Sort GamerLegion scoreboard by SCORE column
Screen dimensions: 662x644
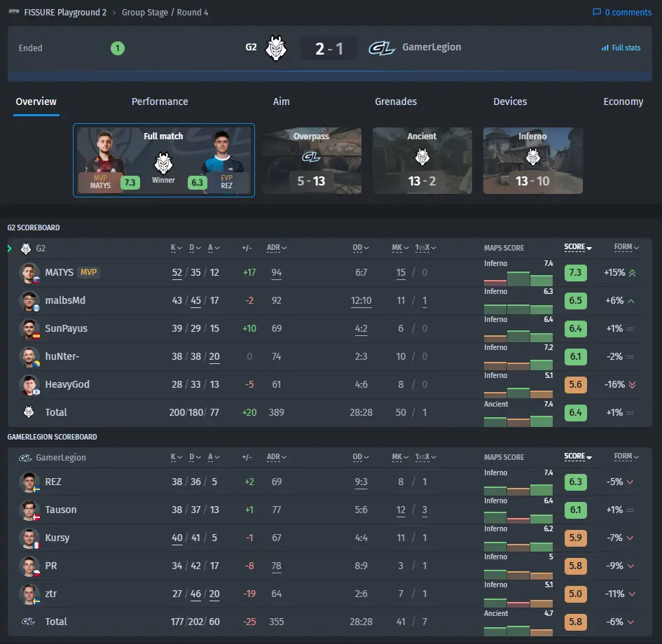pos(577,456)
